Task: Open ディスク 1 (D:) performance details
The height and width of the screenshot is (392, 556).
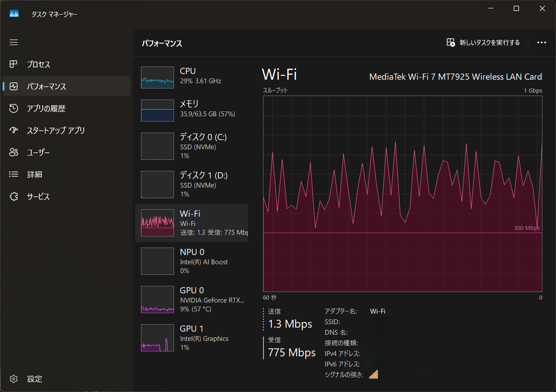Action: click(192, 185)
